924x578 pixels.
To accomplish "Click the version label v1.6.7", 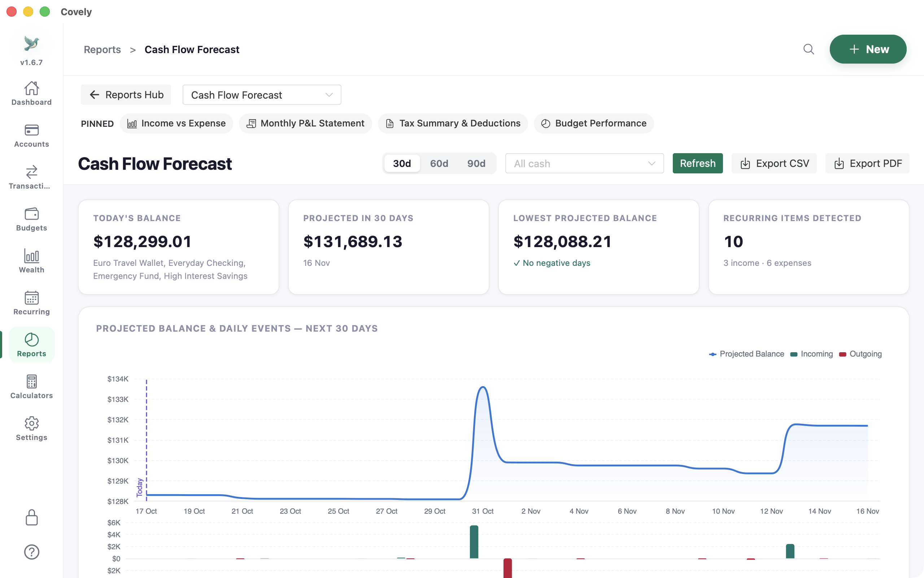I will 31,62.
